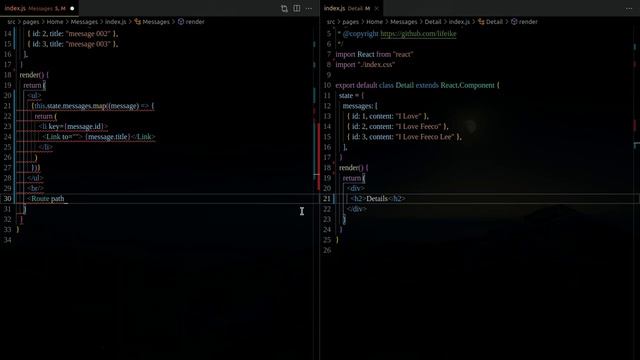
Task: Click '{message.title}' on line 24
Action: (108, 137)
